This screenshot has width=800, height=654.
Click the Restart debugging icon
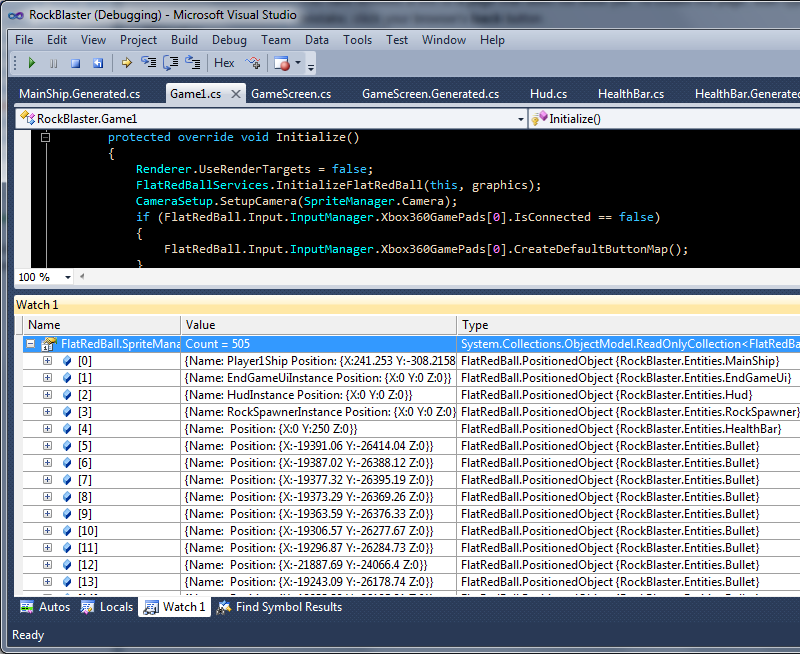[x=97, y=63]
